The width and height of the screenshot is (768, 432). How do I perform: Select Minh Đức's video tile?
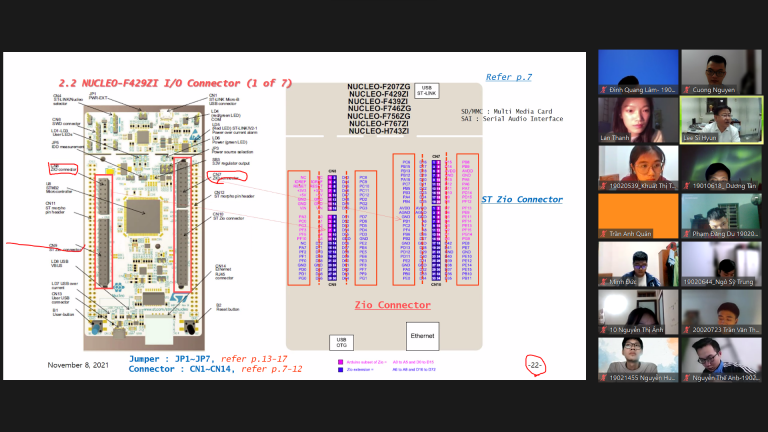coord(638,264)
